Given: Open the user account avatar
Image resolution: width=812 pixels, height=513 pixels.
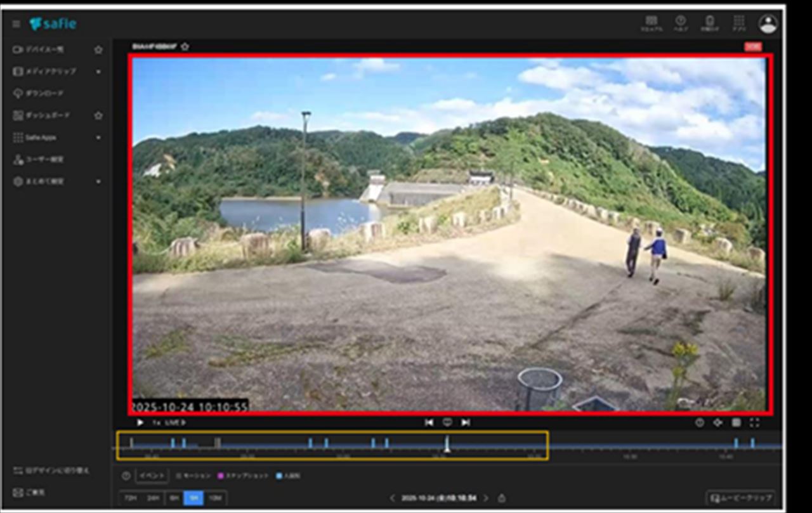Looking at the screenshot, I should [768, 23].
